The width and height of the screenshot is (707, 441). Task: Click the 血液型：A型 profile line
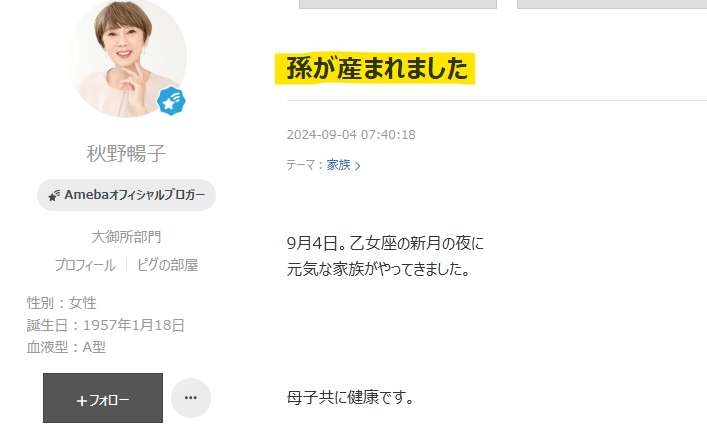[66, 347]
